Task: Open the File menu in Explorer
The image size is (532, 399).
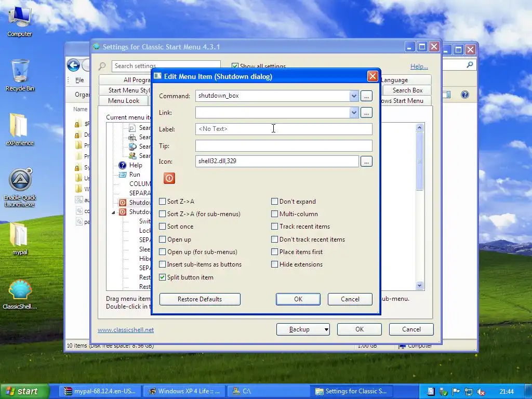Action: click(79, 80)
